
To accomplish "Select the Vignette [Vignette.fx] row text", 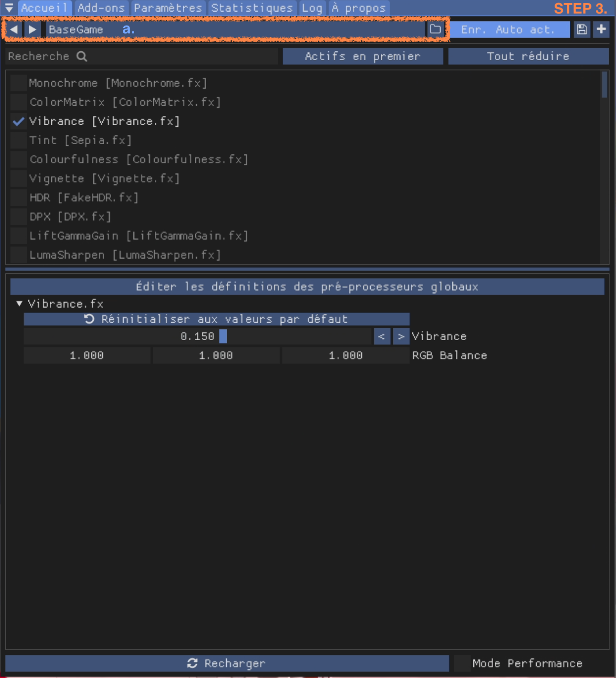I will [104, 178].
